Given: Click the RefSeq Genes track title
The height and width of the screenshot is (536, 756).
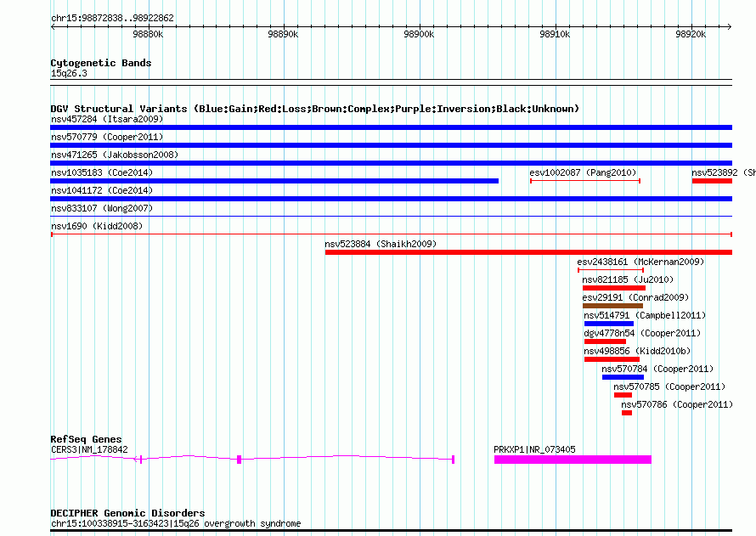Looking at the screenshot, I should (x=86, y=439).
